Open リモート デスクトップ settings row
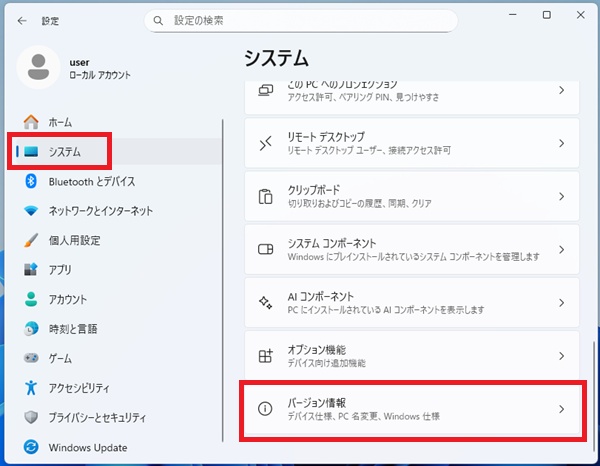Screen dimensions: 600x466 412,143
